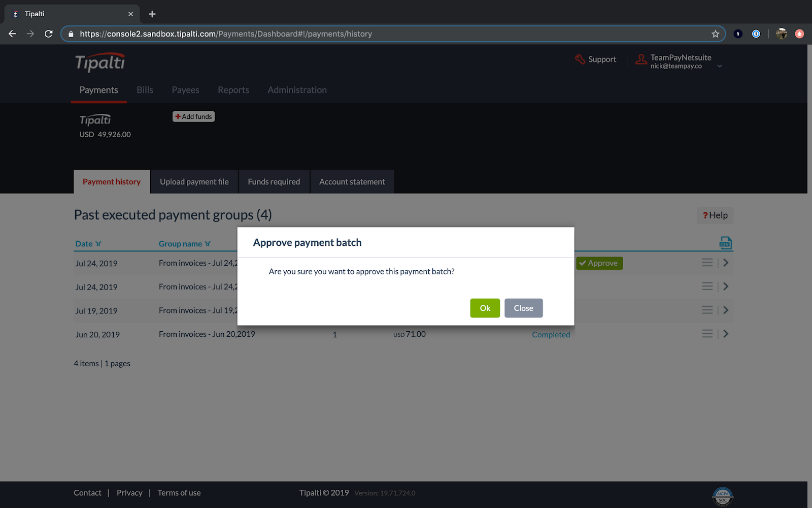Dismiss the dialog with the Close button
812x508 pixels.
pos(523,308)
